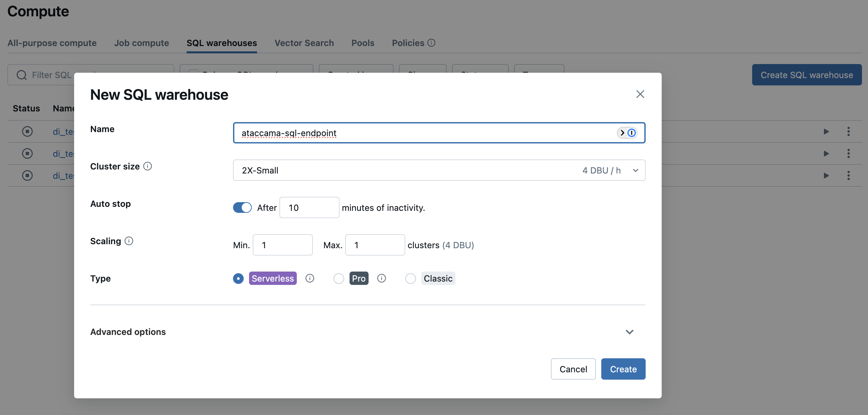Dismiss the New SQL warehouse dialog with X
This screenshot has width=868, height=415.
pyautogui.click(x=640, y=94)
